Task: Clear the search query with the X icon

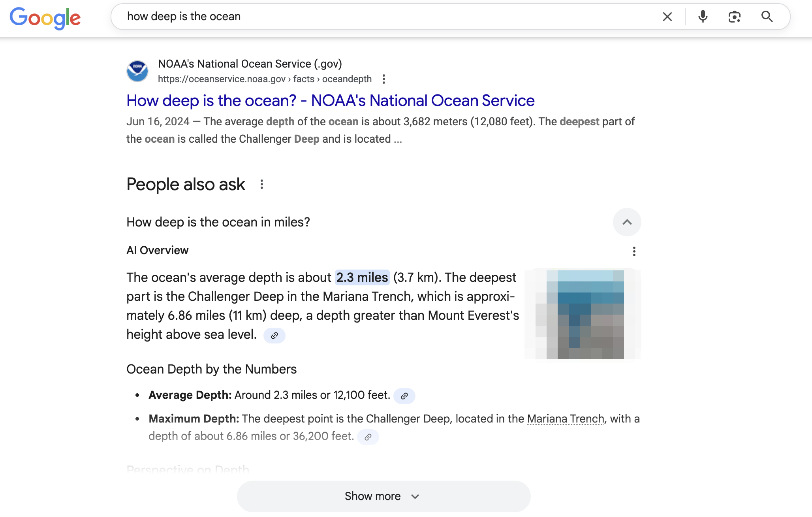Action: click(x=667, y=17)
